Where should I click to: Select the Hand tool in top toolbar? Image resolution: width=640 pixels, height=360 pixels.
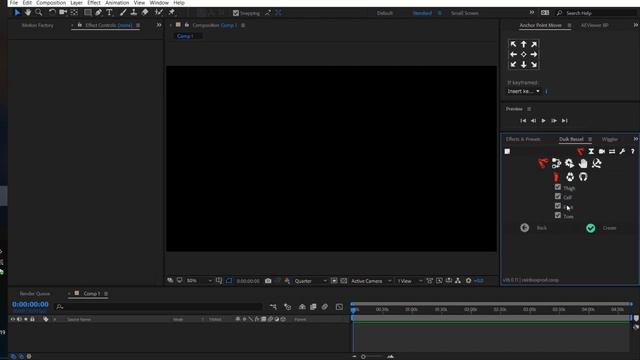pos(28,13)
